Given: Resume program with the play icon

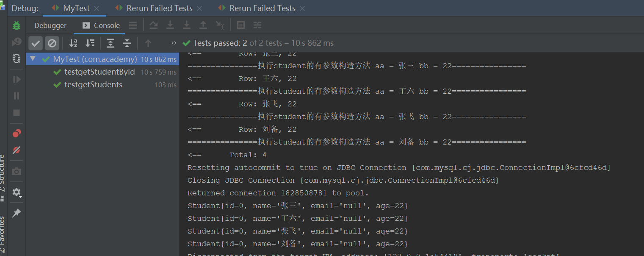Looking at the screenshot, I should click(17, 79).
